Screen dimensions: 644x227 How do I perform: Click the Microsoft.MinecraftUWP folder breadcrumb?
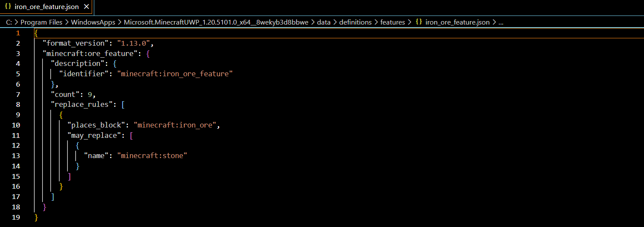pos(216,22)
